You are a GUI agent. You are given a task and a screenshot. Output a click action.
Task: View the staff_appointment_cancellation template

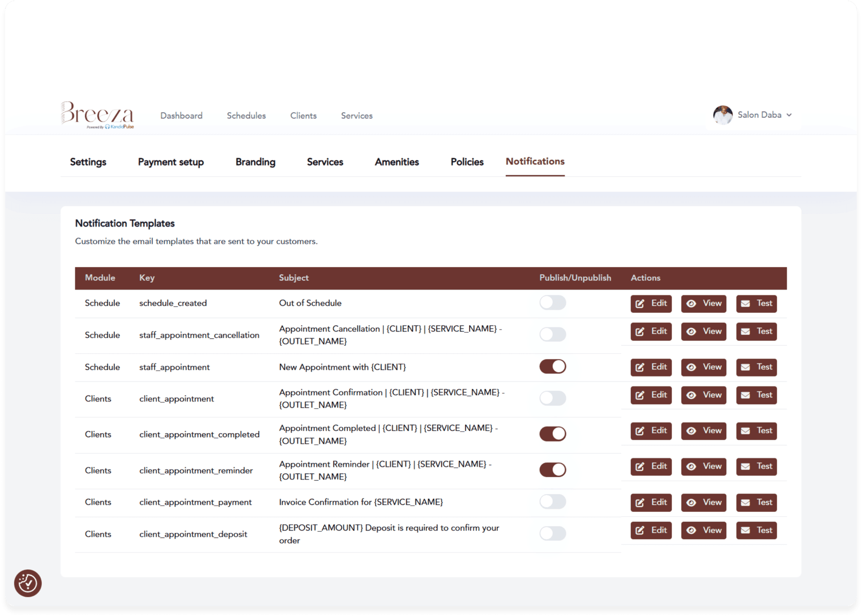point(704,331)
